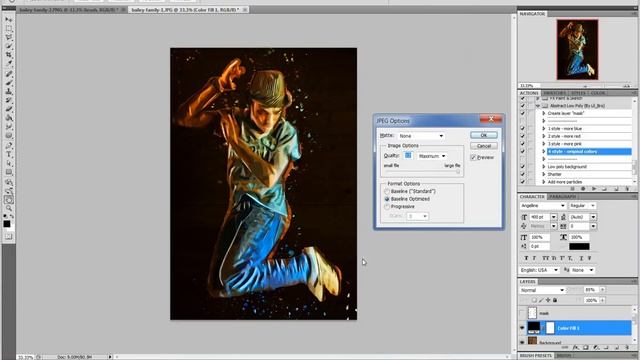
Task: Click Record button in Actions panel
Action: (583, 189)
